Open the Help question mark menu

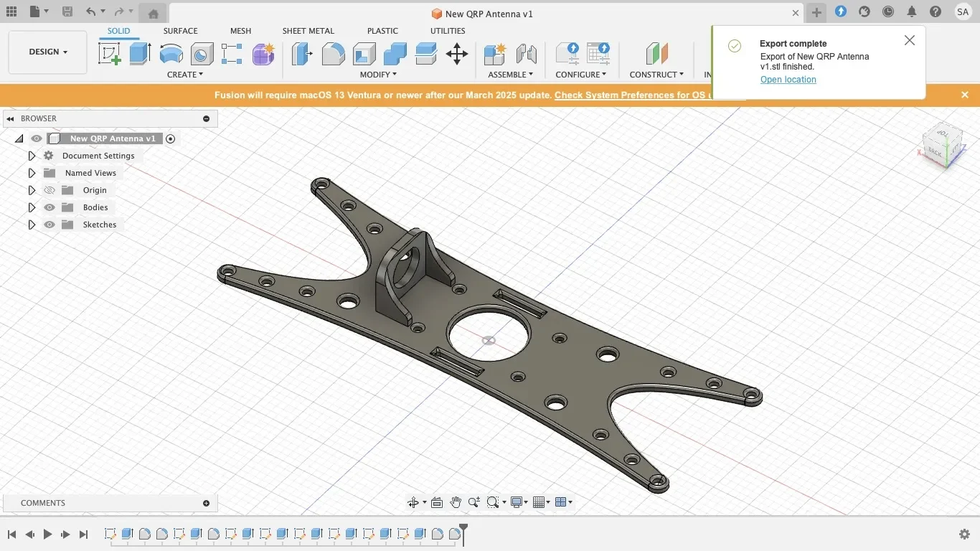[x=936, y=11]
